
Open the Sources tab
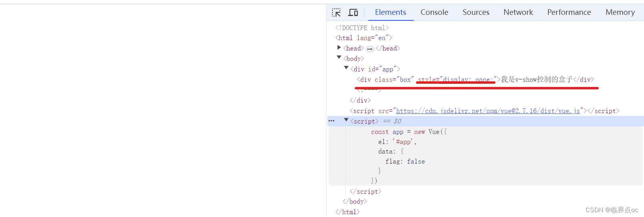click(x=476, y=12)
